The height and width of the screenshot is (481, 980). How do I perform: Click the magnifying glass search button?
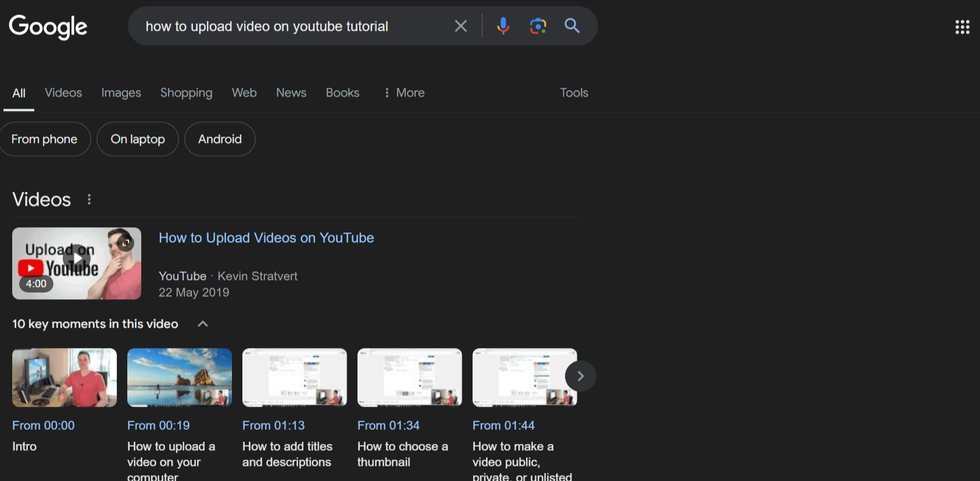point(573,26)
